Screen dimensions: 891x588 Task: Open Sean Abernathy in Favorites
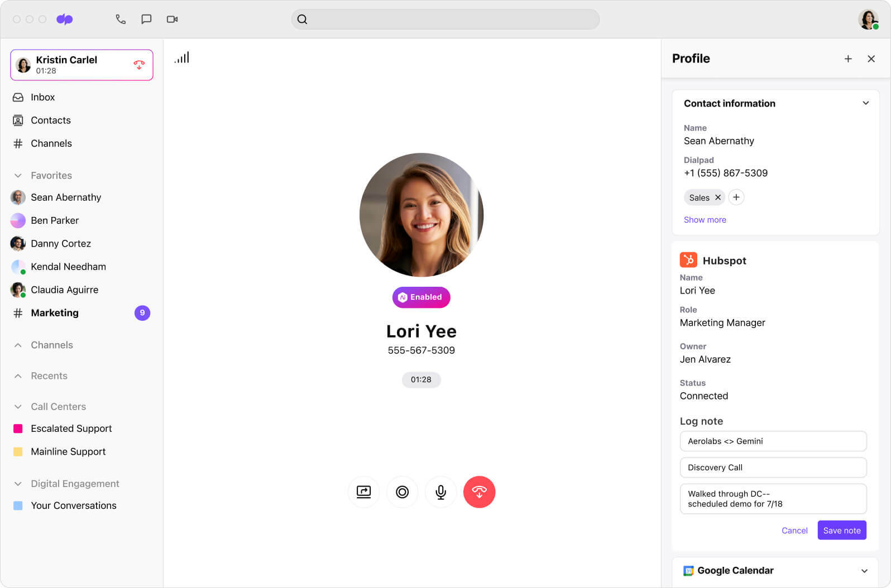pos(82,197)
